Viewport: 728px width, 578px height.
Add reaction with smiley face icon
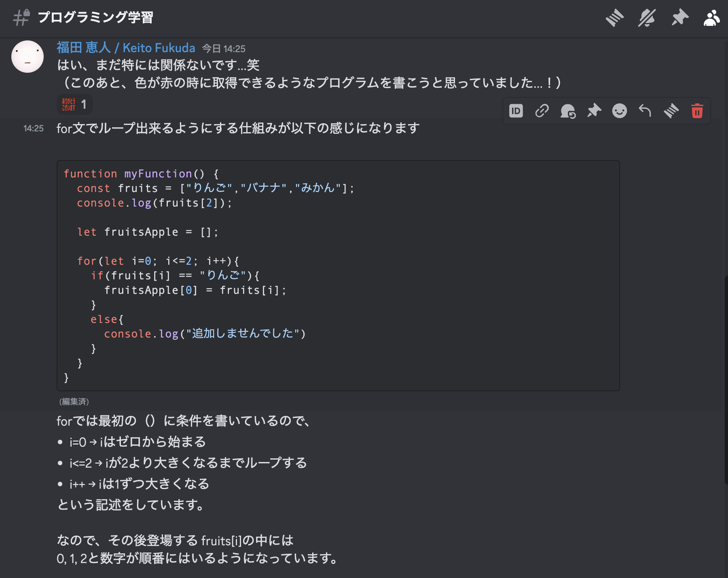620,111
